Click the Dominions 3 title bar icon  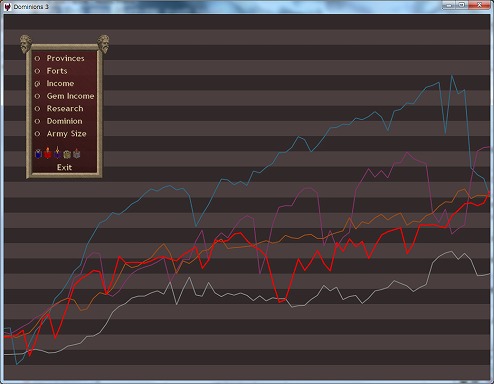pyautogui.click(x=7, y=7)
